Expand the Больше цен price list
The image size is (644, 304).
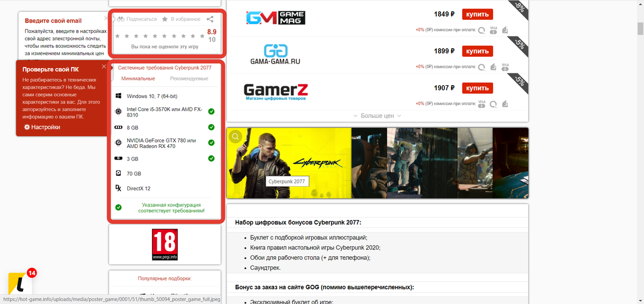click(377, 115)
